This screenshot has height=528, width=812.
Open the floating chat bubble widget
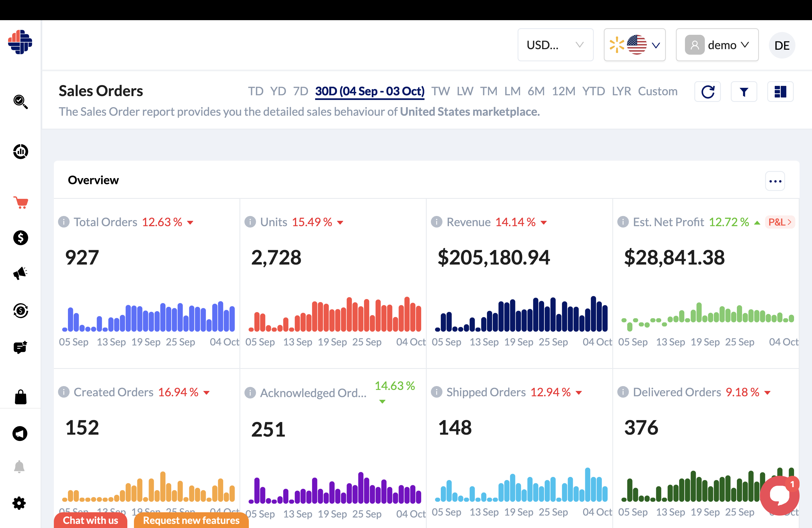click(x=780, y=495)
